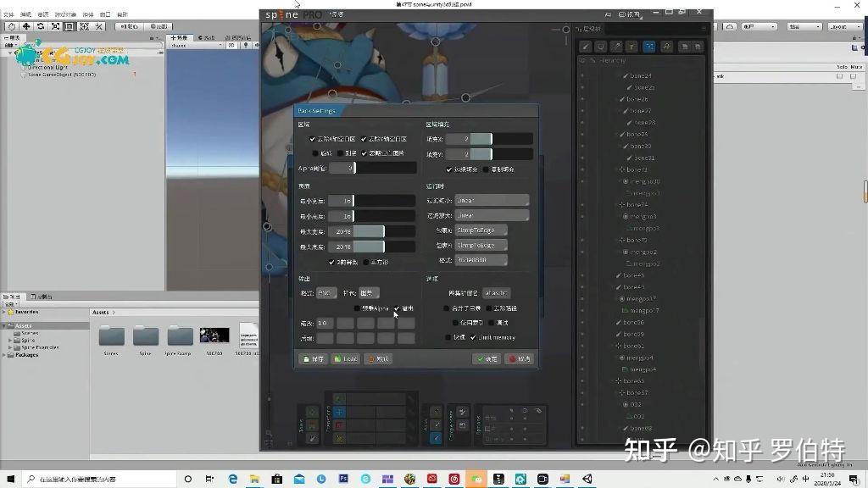
Task: Click the Unity icon in the taskbar
Action: [x=588, y=479]
